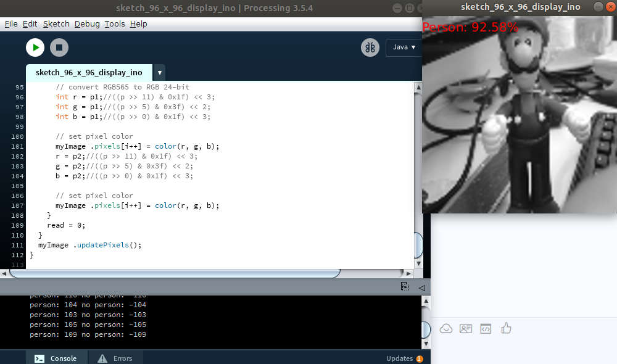Click console line 'person: 105 no person: -105'
Screen dimensions: 617x364
(88, 325)
